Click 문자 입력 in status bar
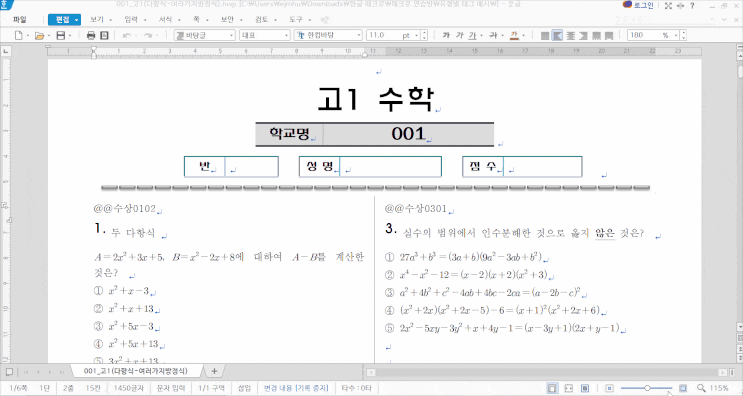Image resolution: width=743 pixels, height=396 pixels. (171, 388)
